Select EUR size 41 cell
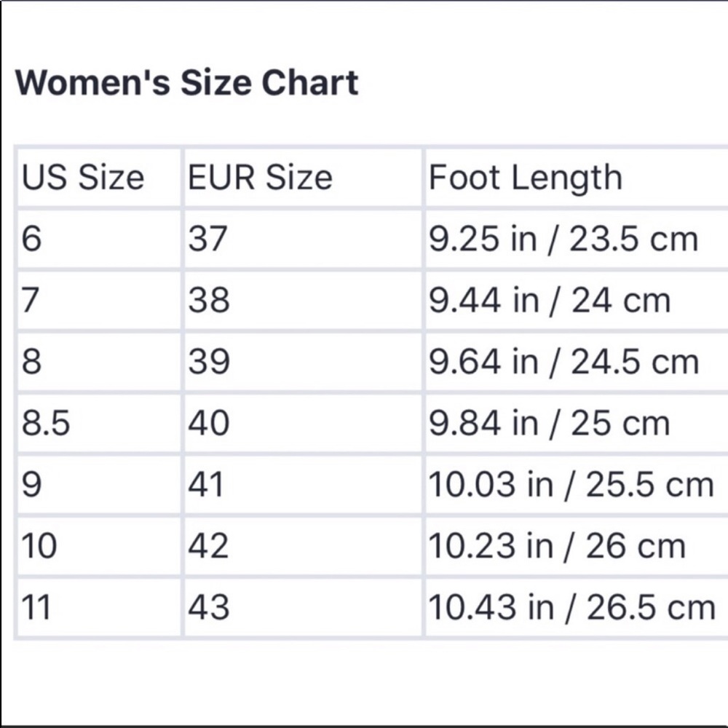This screenshot has height=728, width=728. point(205,485)
